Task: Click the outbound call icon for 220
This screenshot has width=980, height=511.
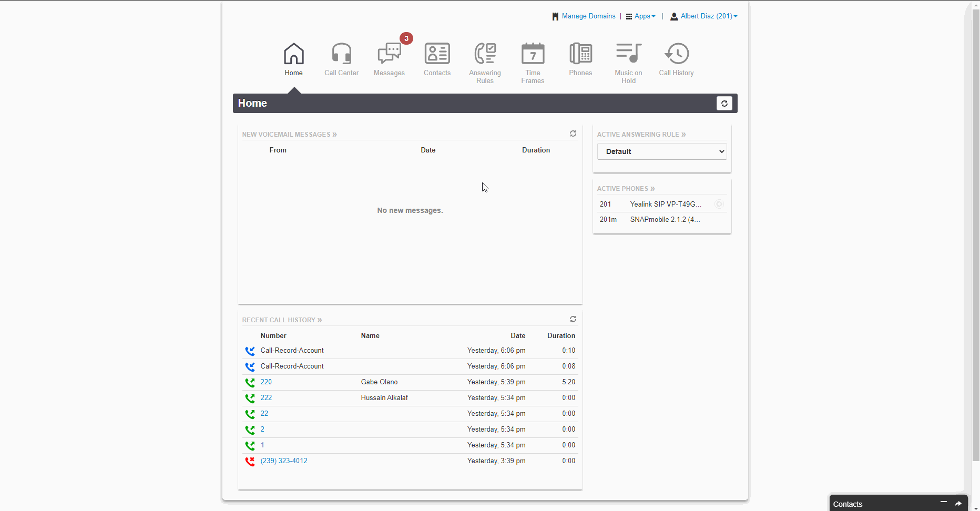Action: (250, 382)
